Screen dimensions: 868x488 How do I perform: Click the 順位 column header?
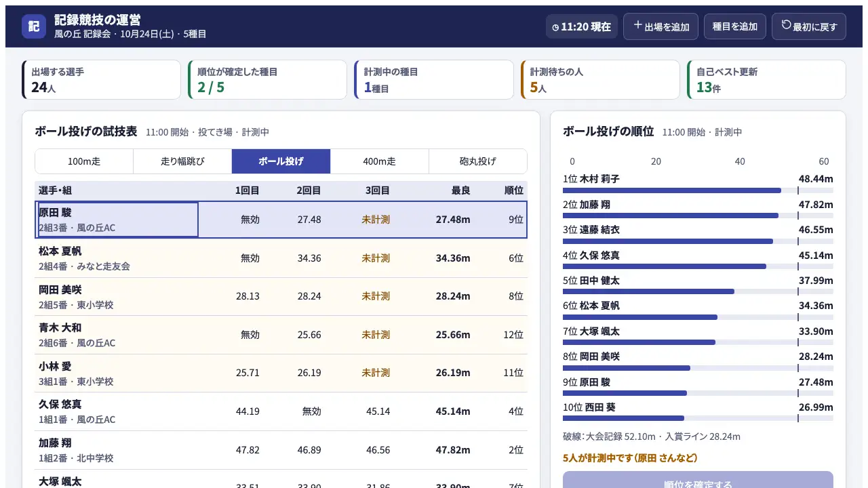pyautogui.click(x=514, y=190)
